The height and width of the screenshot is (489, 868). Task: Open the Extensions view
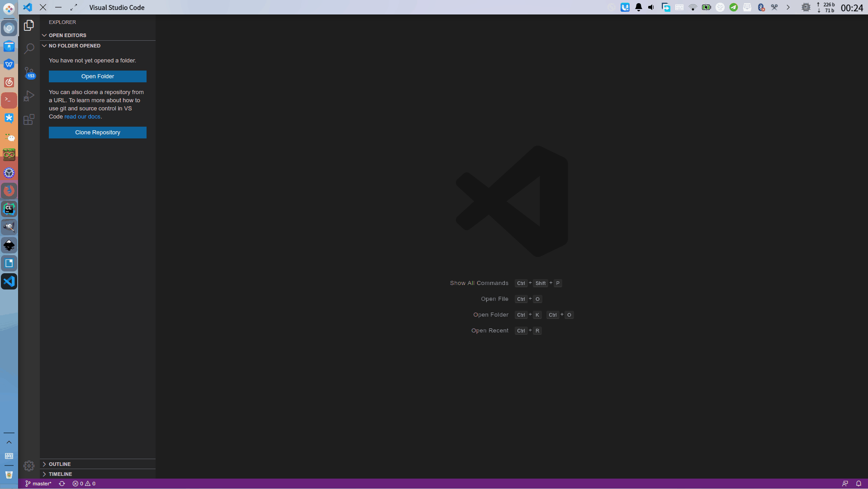click(x=29, y=119)
